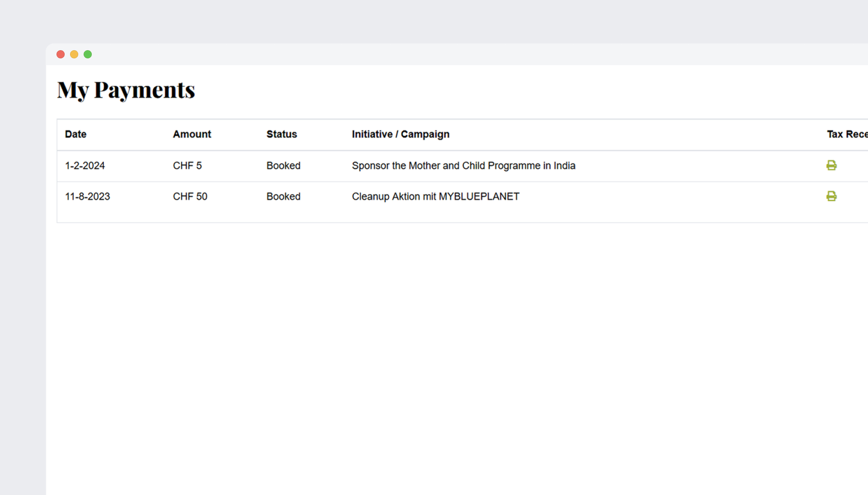The image size is (868, 495).
Task: Click the Amount column header
Action: click(x=192, y=134)
